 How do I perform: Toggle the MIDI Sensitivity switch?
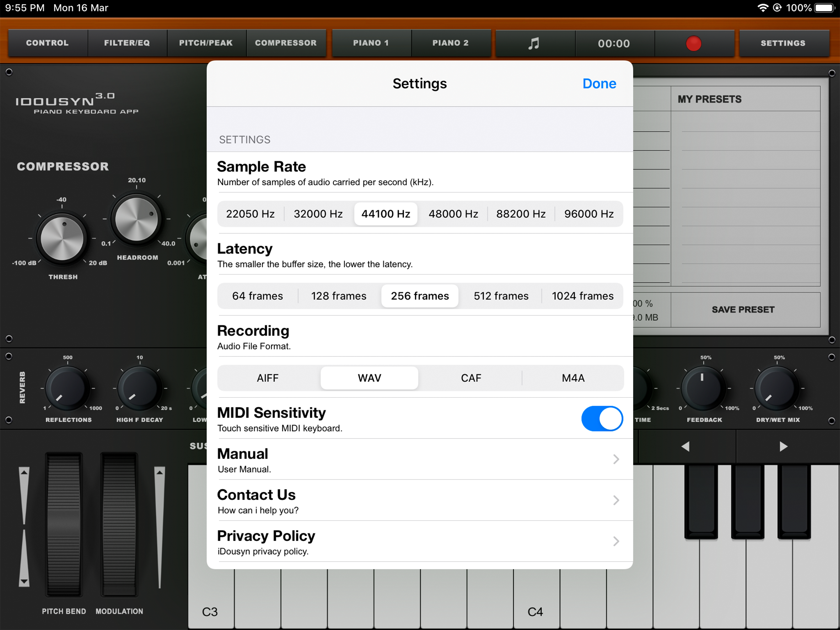(601, 419)
